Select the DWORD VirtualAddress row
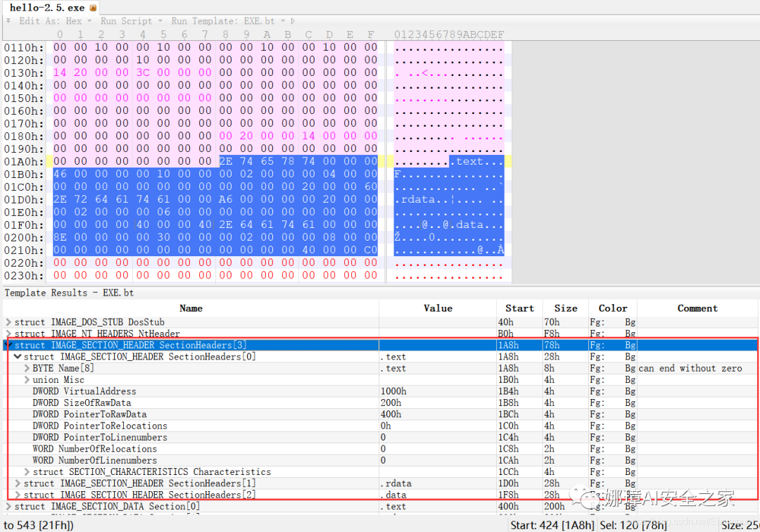Viewport: 760px width, 532px height. [x=380, y=391]
